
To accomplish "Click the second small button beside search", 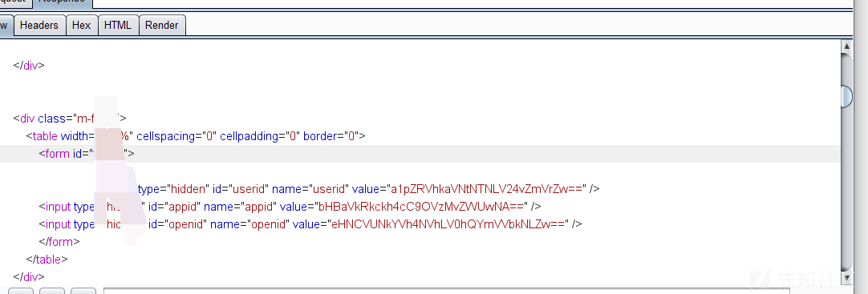I will [x=53, y=291].
